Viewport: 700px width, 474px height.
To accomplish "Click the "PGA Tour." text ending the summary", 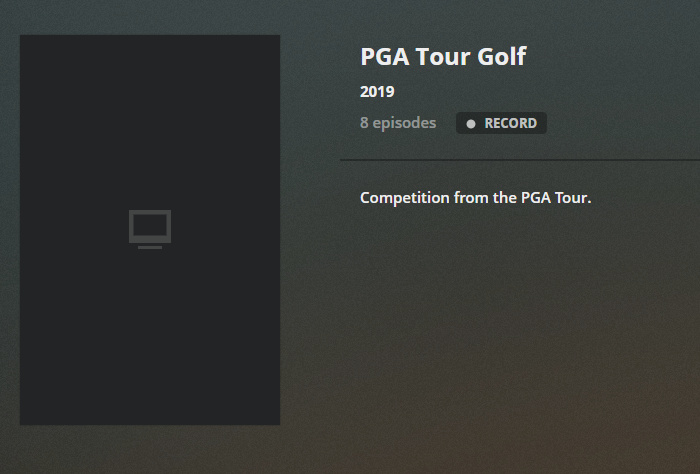I will point(557,197).
